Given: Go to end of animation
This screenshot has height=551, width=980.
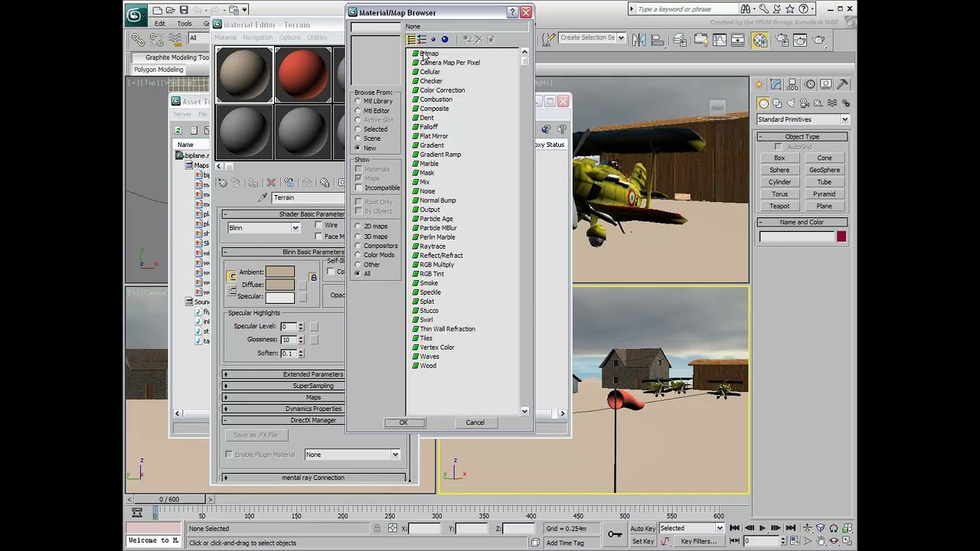Looking at the screenshot, I should point(790,528).
